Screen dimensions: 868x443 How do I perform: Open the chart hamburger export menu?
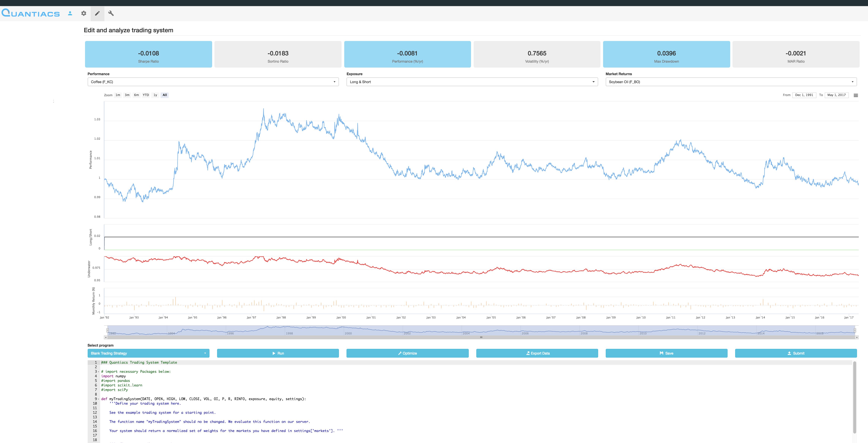coord(855,95)
